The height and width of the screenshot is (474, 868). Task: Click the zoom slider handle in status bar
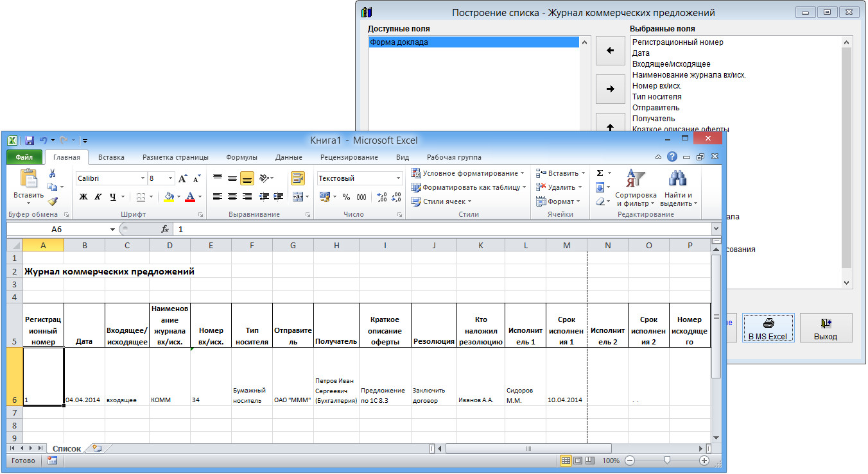(668, 461)
